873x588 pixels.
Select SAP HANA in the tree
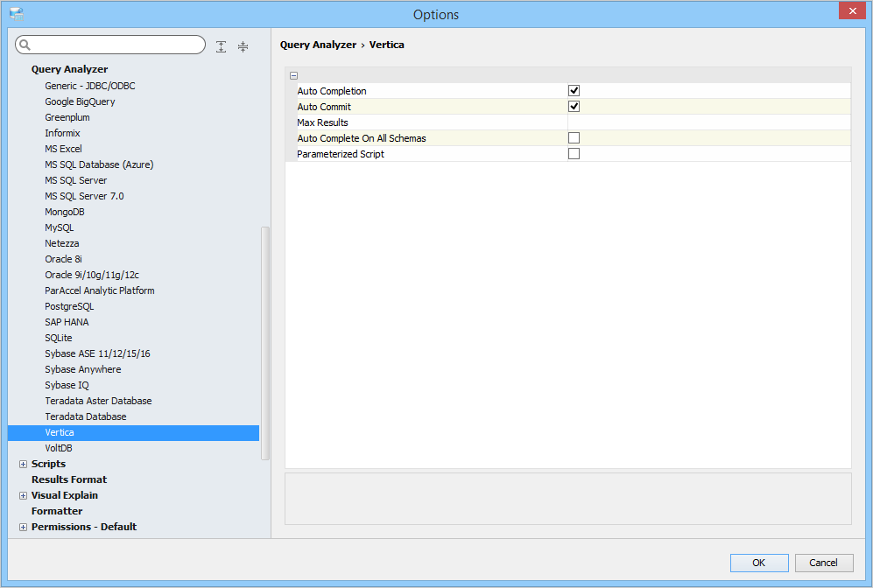tap(67, 322)
